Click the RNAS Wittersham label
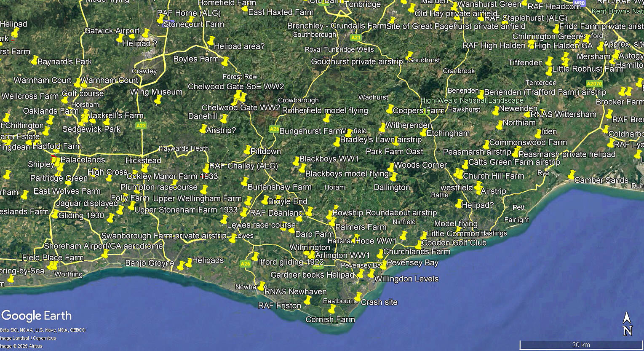This screenshot has height=351, width=644. tap(564, 114)
